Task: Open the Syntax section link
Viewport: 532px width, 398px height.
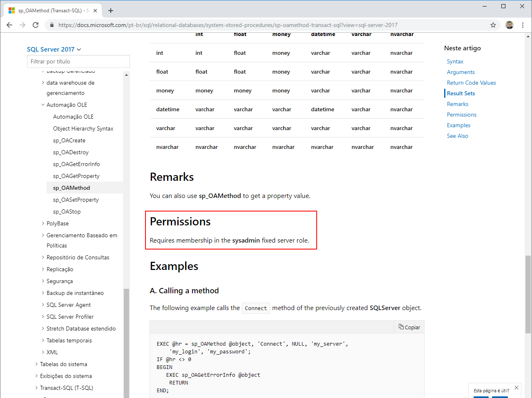Action: [x=455, y=61]
